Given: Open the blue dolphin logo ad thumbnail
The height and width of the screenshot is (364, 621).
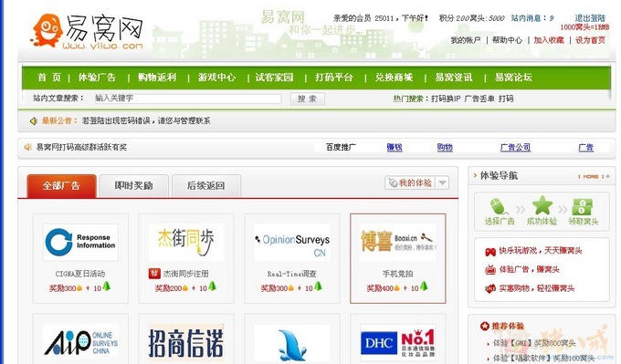Looking at the screenshot, I should [292, 343].
